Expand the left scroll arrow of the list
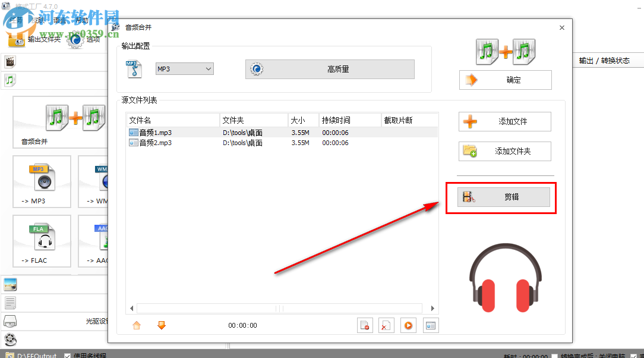644x358 pixels. point(131,308)
